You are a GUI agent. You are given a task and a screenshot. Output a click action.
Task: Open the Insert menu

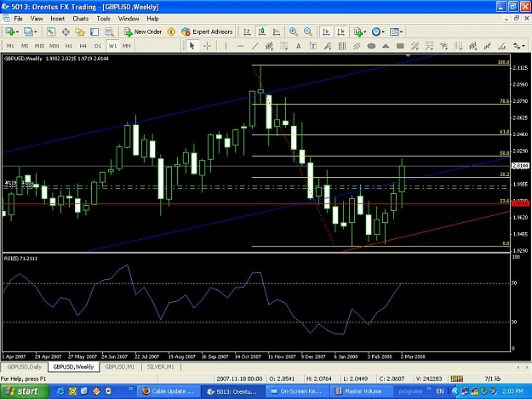[x=57, y=19]
